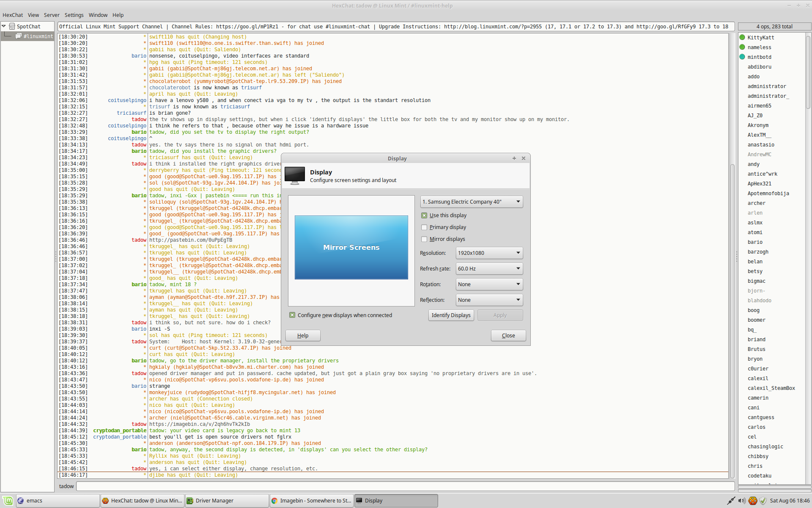Click cryptodan_portable's highlighted nickname in chat
Image resolution: width=812 pixels, height=508 pixels.
tap(120, 431)
